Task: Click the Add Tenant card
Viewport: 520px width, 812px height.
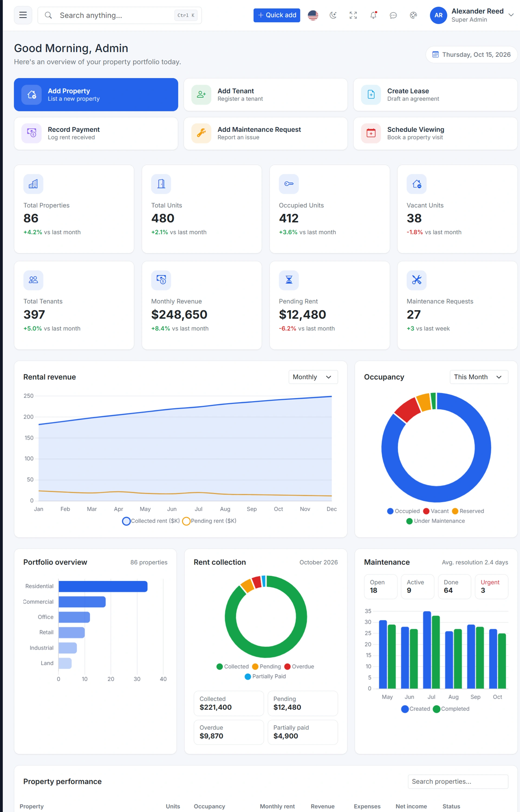Action: 265,95
